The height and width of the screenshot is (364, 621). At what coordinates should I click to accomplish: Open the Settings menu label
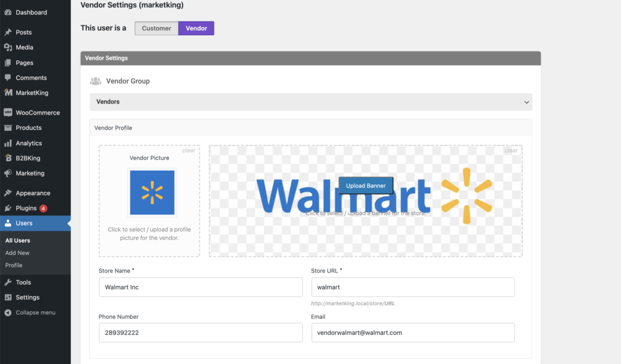click(x=28, y=297)
